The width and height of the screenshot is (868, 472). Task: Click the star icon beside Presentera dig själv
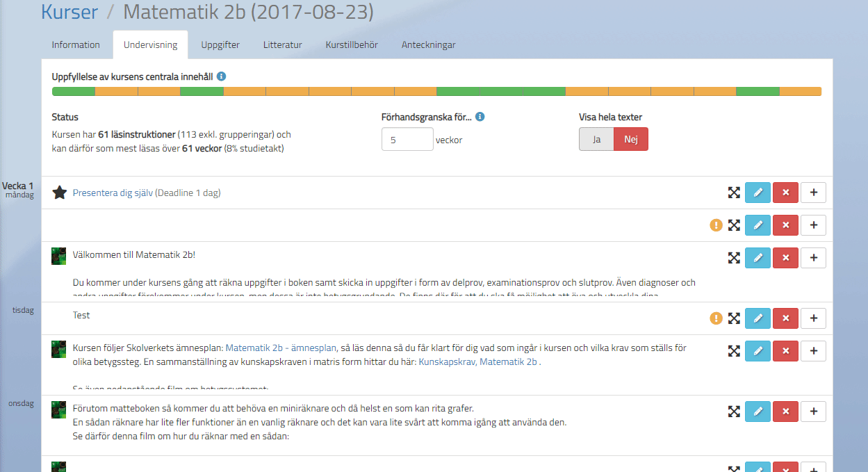point(60,193)
